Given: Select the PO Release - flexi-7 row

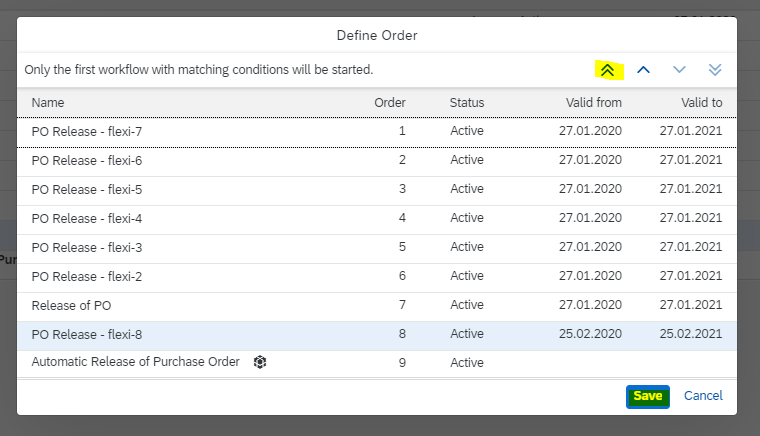Looking at the screenshot, I should click(377, 132).
